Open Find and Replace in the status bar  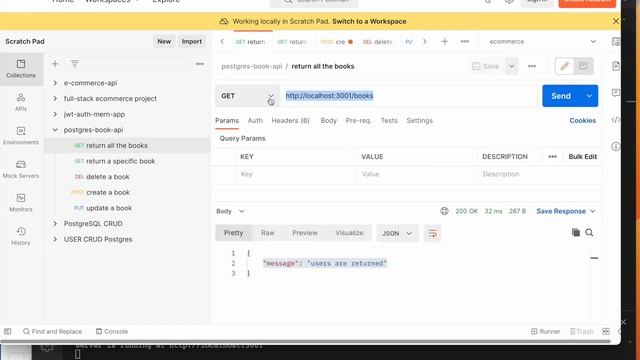coord(53,331)
